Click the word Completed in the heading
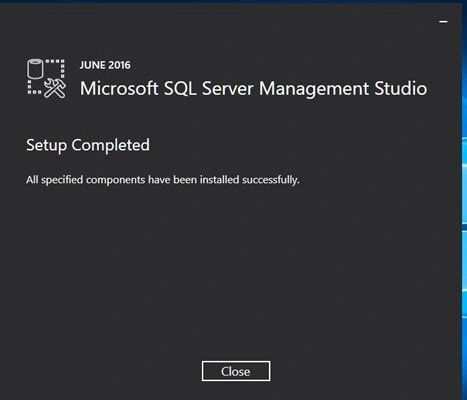Viewport: 467px width, 400px height. coord(111,145)
